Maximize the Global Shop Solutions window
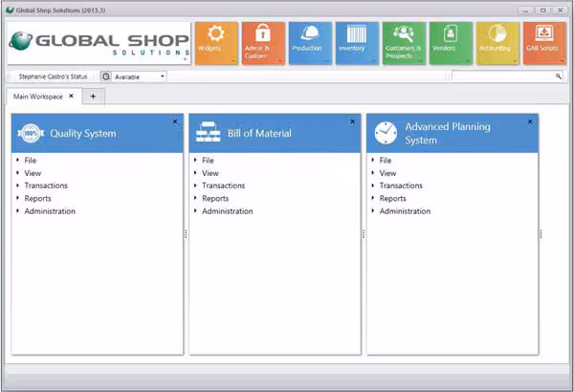The height and width of the screenshot is (392, 574). (x=543, y=11)
